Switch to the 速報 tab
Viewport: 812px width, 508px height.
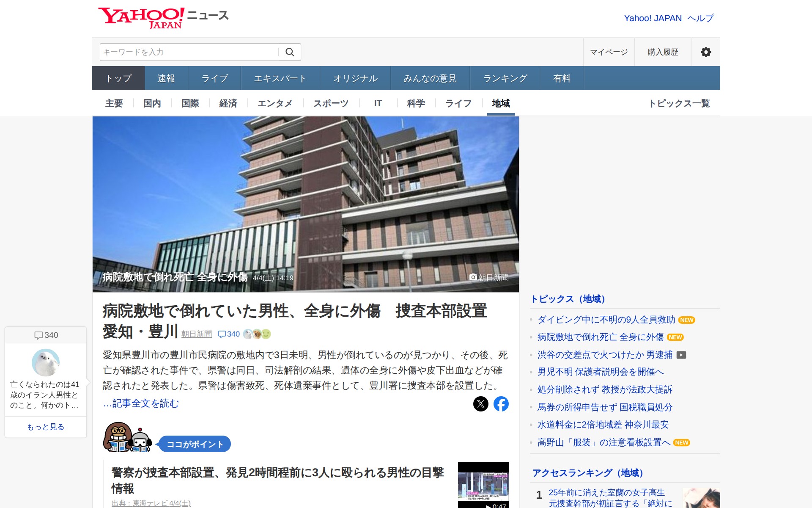click(166, 78)
